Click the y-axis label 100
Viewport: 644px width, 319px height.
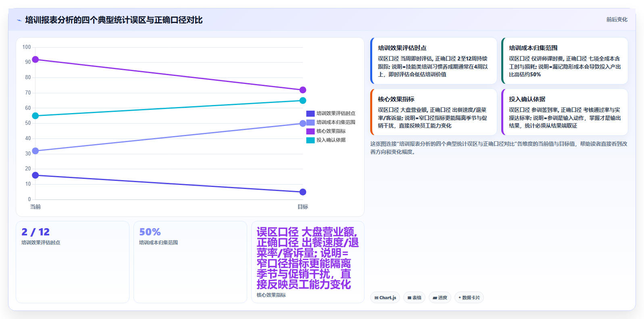pos(27,47)
